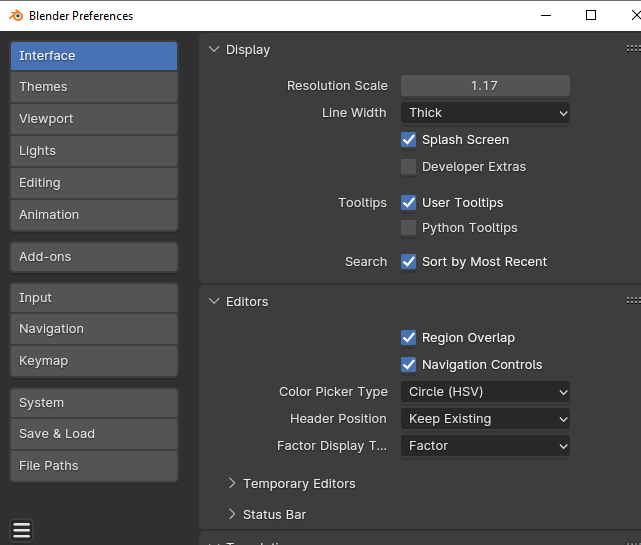Open the Line Width dropdown
The width and height of the screenshot is (641, 545).
coord(485,113)
